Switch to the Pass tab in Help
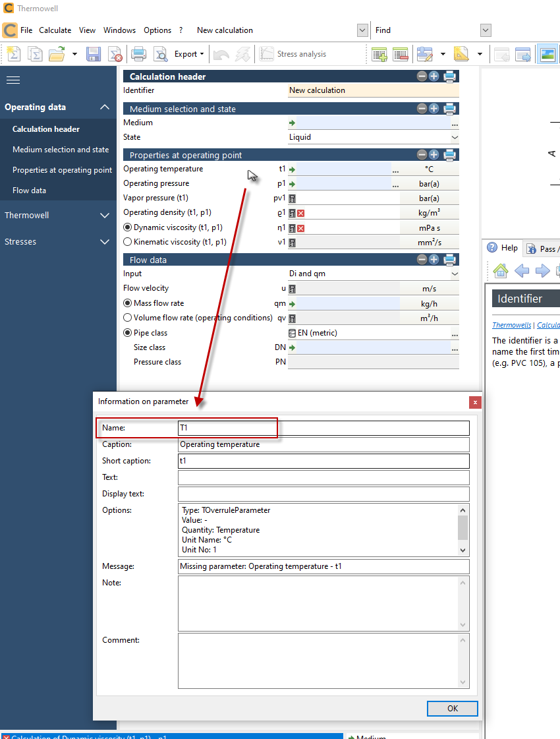This screenshot has width=560, height=739. click(x=544, y=248)
